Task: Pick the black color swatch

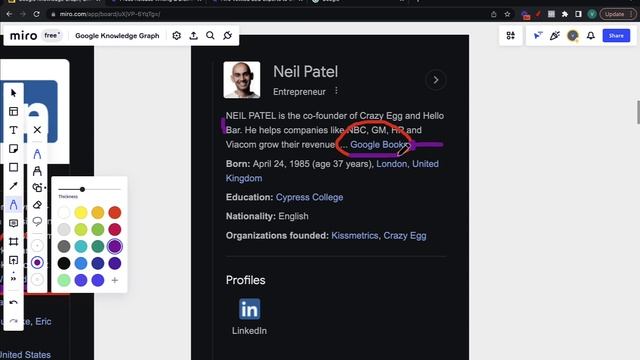Action: coord(64,263)
